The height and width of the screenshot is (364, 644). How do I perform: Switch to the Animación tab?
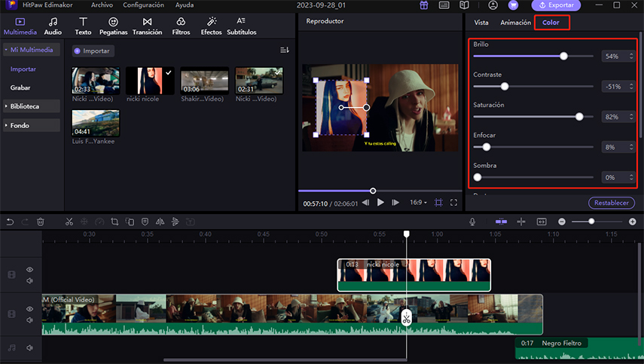(515, 23)
